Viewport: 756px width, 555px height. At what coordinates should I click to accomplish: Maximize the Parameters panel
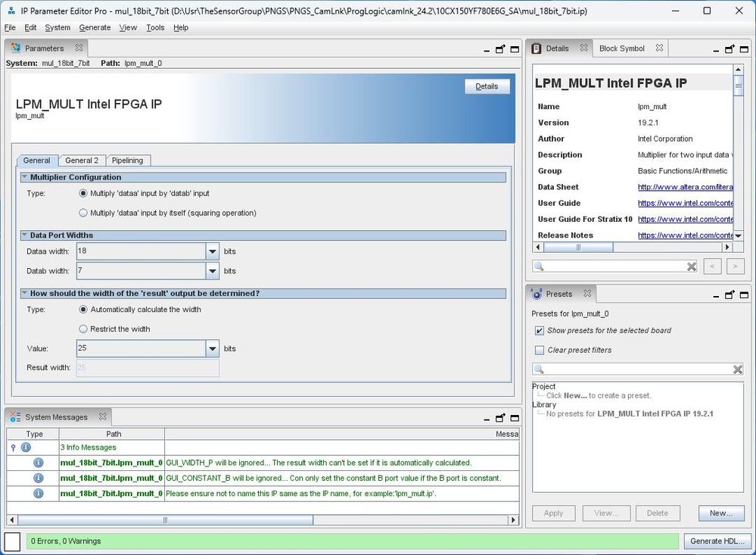515,49
